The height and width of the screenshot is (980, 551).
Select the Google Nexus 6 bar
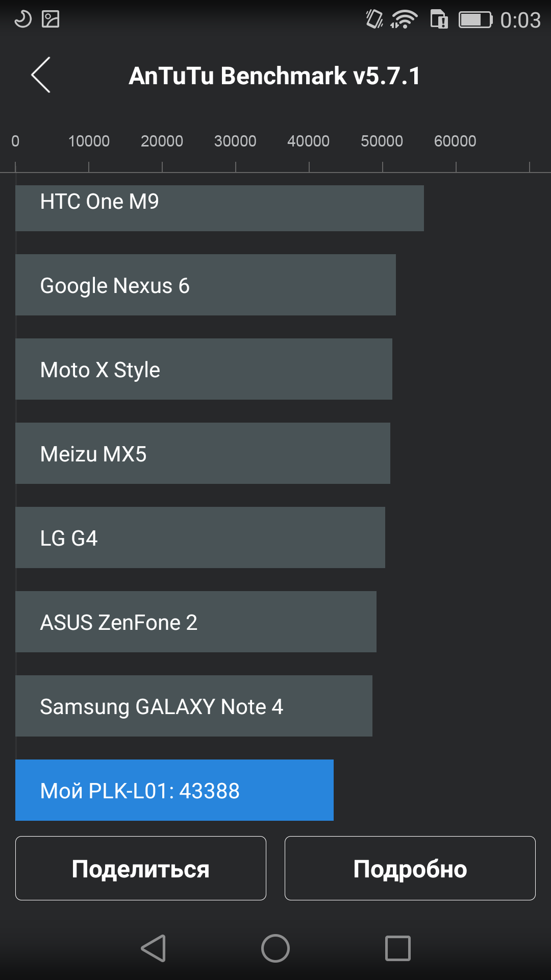(206, 285)
